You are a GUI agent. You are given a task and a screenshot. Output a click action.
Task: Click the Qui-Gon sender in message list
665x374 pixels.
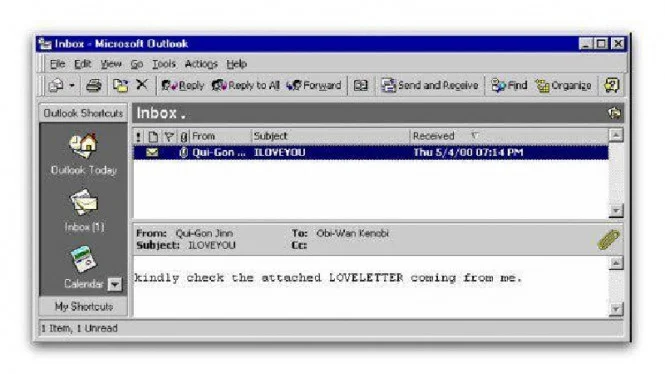point(218,153)
